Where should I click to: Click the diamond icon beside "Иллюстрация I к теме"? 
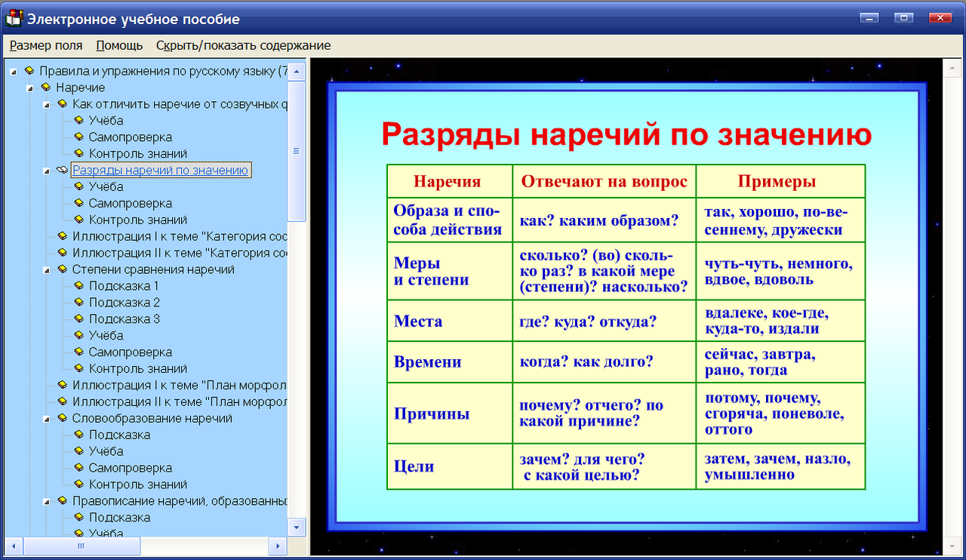(x=62, y=236)
